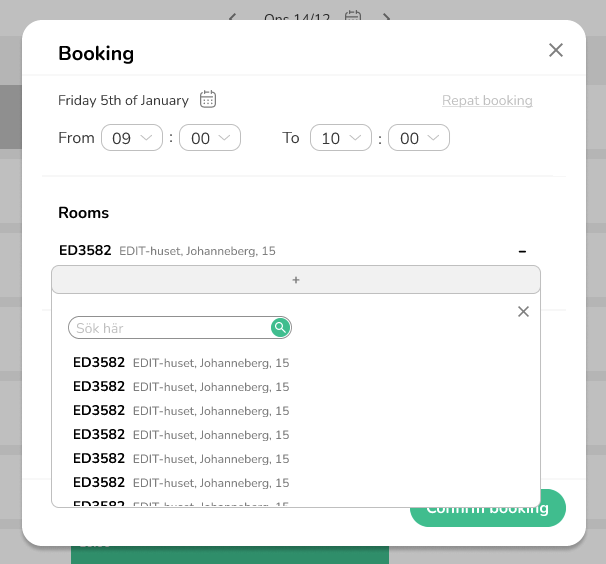Focus the Sök här search field
Viewport: 606px width, 564px height.
point(170,328)
